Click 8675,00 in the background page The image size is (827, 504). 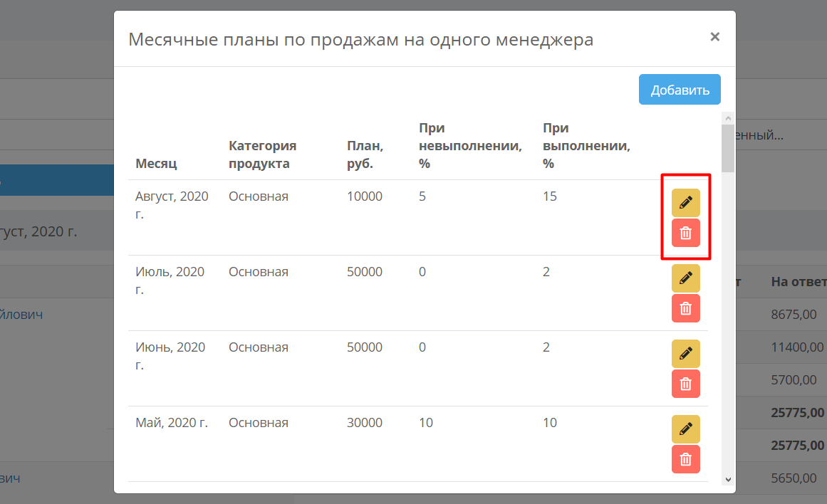tap(794, 315)
